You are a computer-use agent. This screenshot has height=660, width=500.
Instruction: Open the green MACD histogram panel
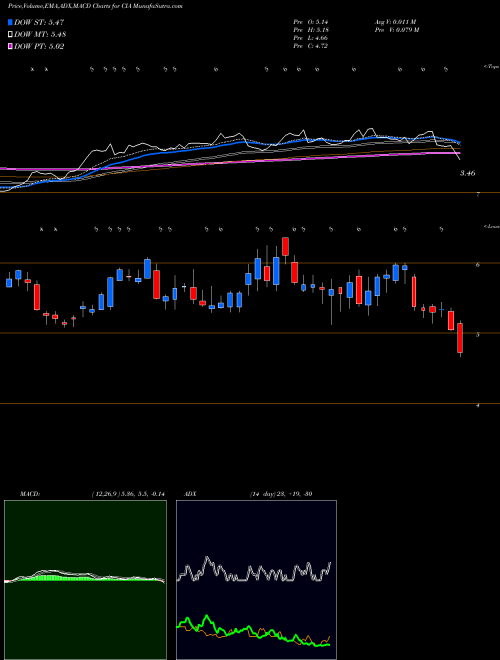85,580
